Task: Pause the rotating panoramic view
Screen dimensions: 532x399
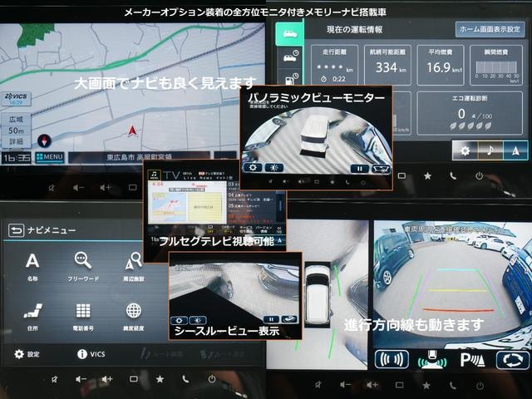Action: pyautogui.click(x=360, y=169)
